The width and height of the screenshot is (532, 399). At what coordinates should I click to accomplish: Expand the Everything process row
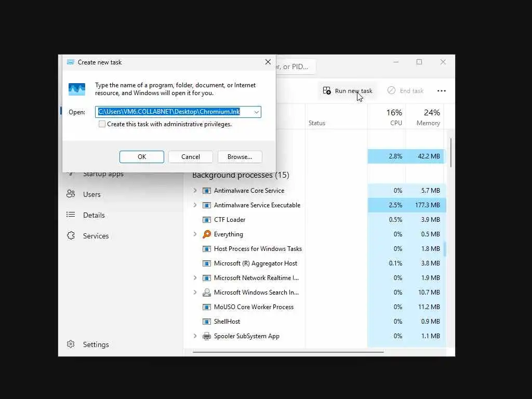click(195, 234)
